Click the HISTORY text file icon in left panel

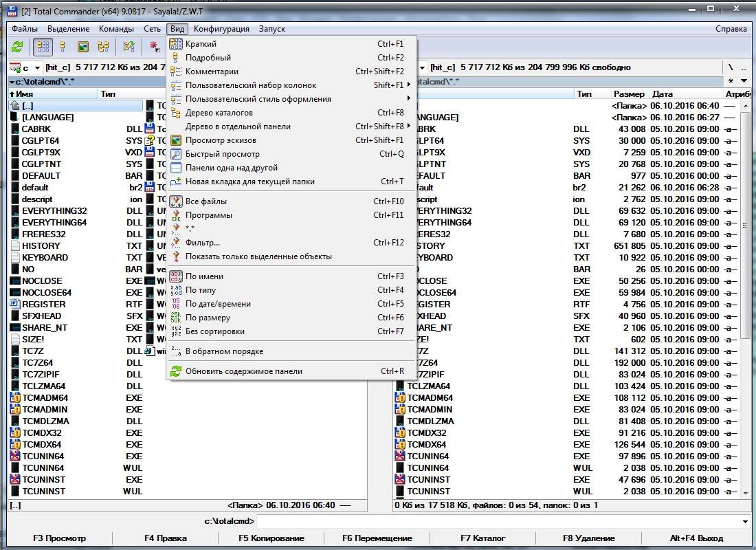15,245
